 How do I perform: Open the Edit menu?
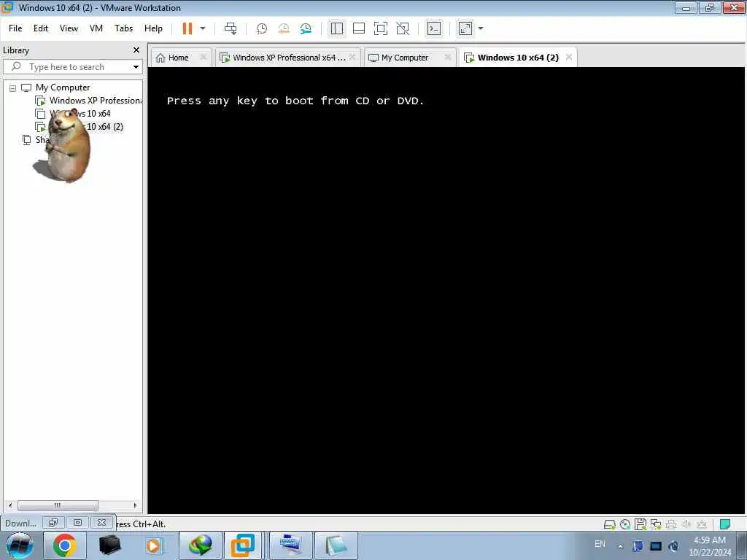click(x=41, y=28)
